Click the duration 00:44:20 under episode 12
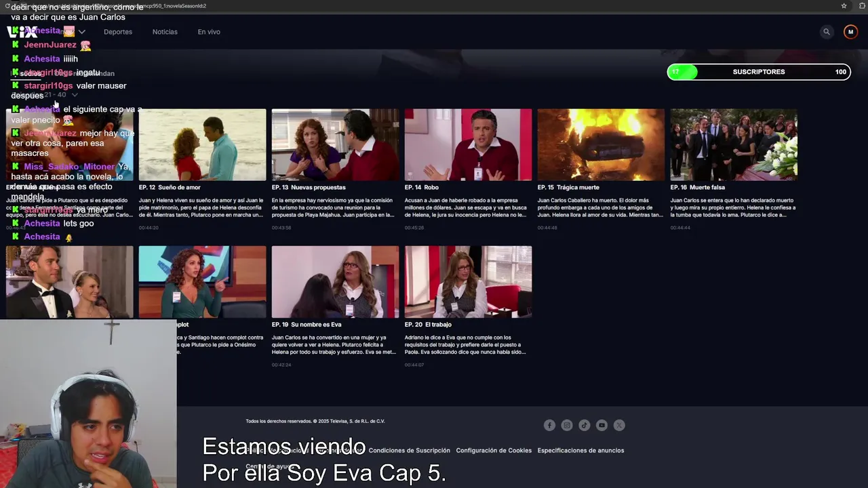868x488 pixels. click(x=149, y=228)
